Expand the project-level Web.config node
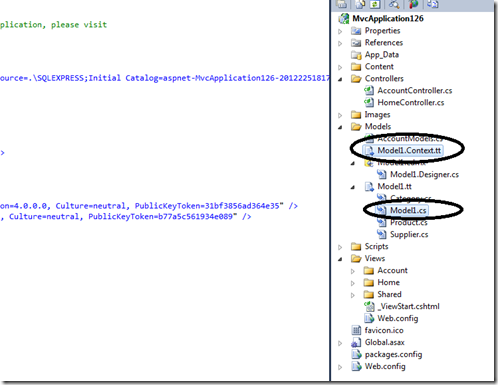Image resolution: width=498 pixels, height=385 pixels. point(340,367)
